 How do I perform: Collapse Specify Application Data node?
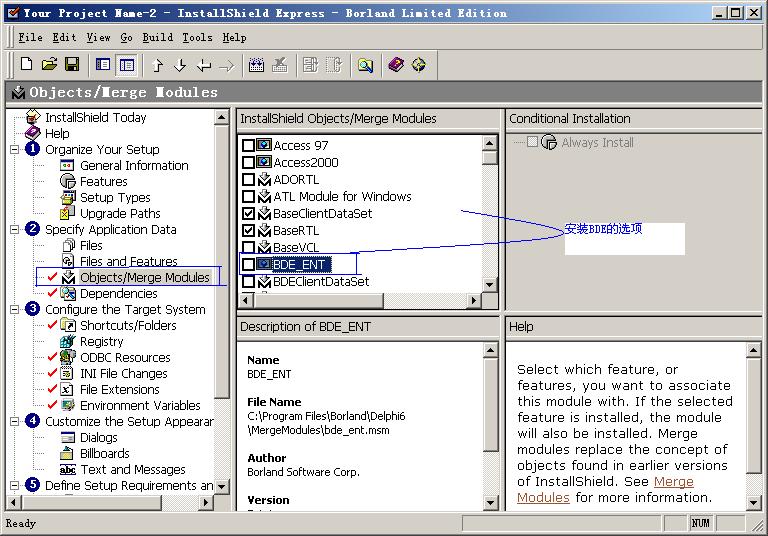[x=15, y=229]
